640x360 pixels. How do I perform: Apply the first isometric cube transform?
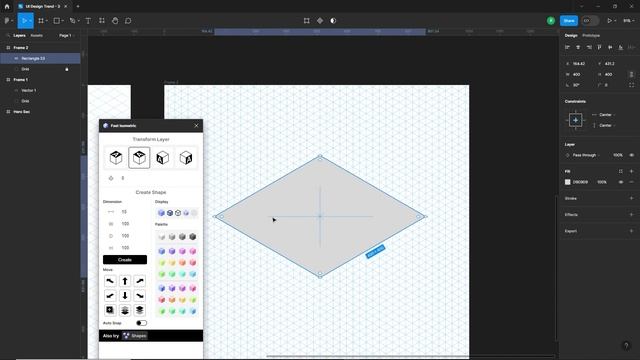116,158
